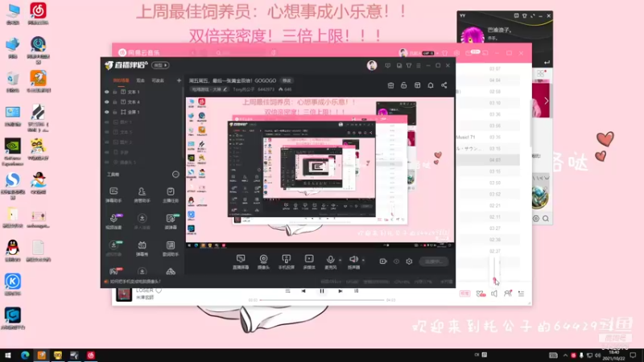
Task: Open Microsoft Edge from taskbar
Action: pyautogui.click(x=25, y=356)
